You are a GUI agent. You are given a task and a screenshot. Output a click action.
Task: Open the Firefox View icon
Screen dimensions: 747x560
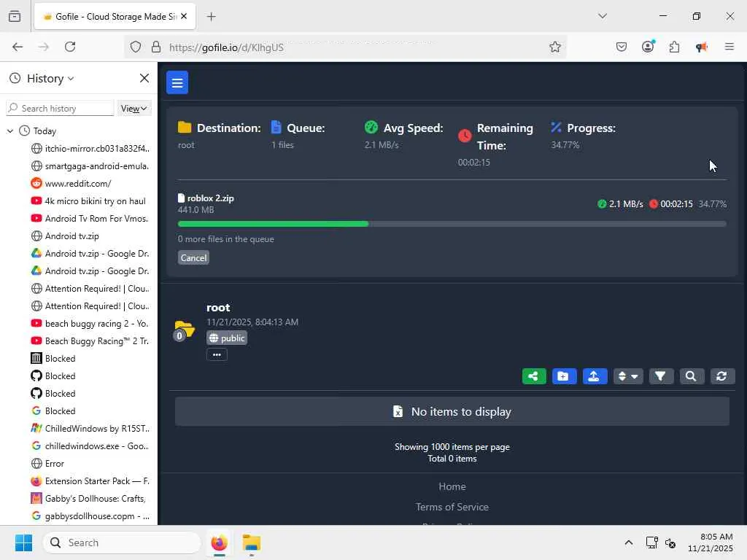coord(15,16)
